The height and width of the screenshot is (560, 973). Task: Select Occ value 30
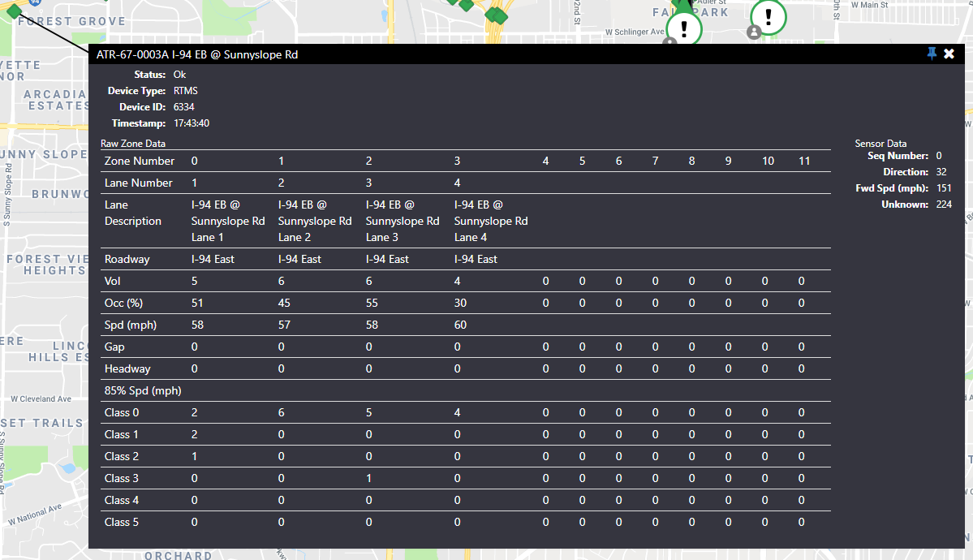point(460,303)
